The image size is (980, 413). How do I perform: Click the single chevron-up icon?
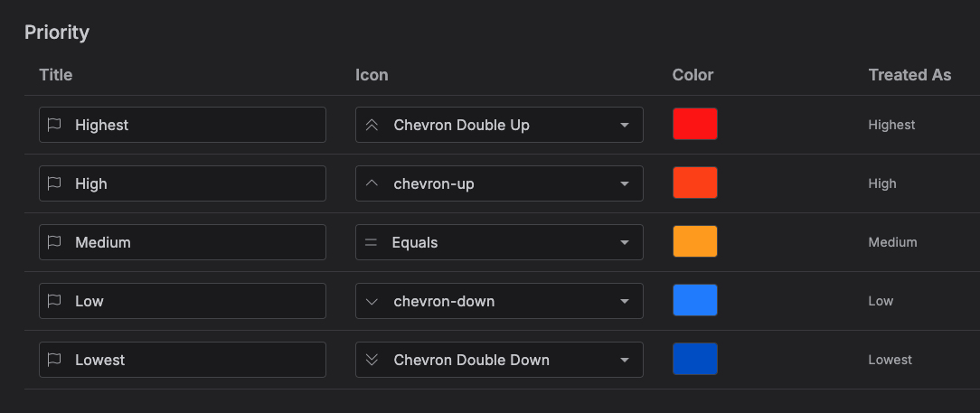coord(372,183)
